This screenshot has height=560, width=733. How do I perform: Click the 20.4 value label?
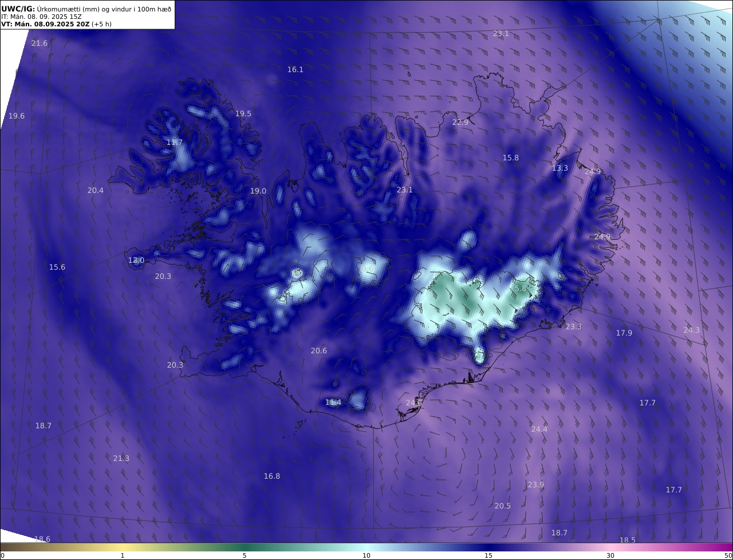[x=96, y=191]
